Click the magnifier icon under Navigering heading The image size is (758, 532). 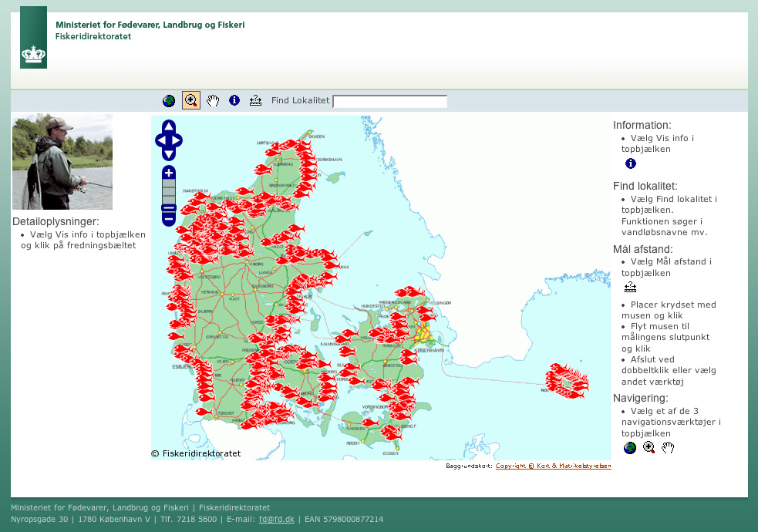click(x=649, y=448)
